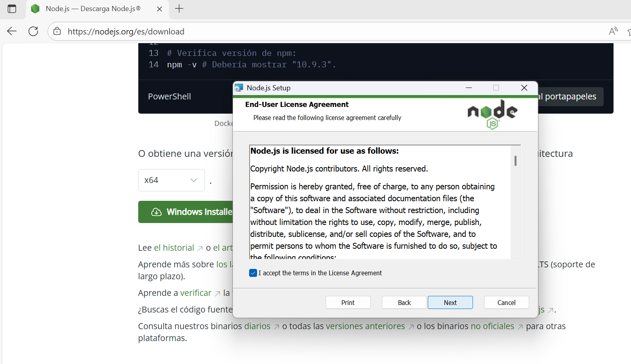631x364 pixels.
Task: Close the Node.js download tab
Action: 159,9
